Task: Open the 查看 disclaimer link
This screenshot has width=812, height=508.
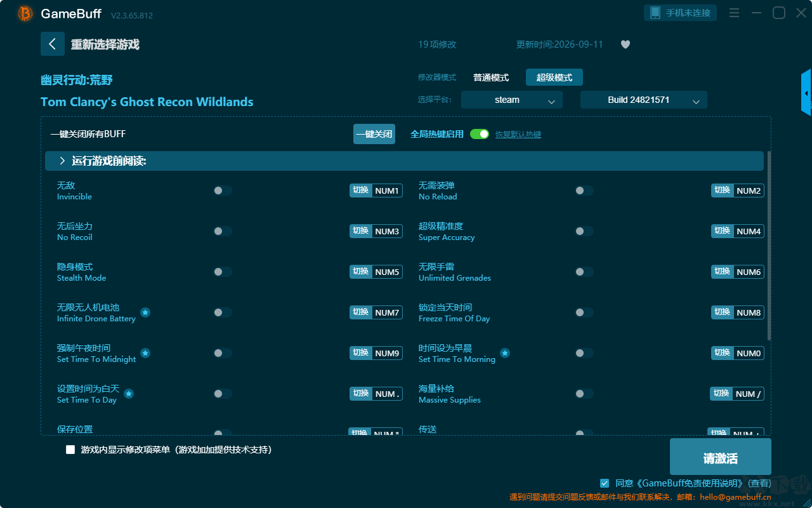Action: (760, 484)
